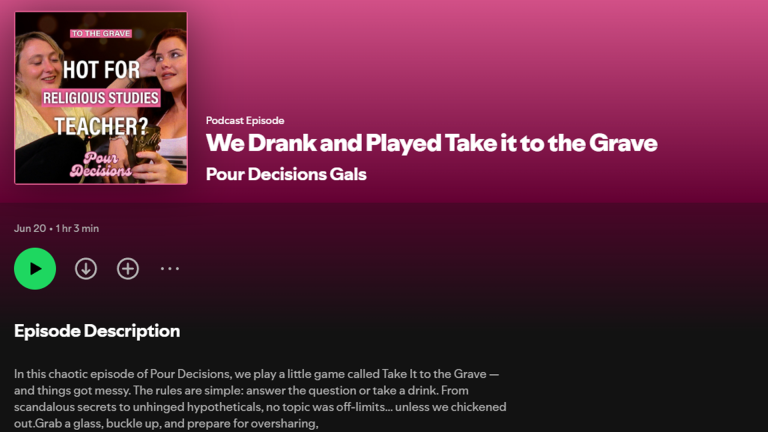The image size is (768, 432).
Task: Click the scandalous secrets description line
Action: pos(260,407)
